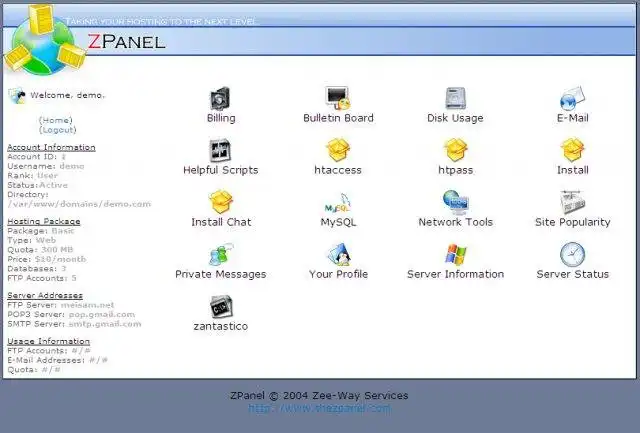Click the Helpful Scripts icon
Image resolution: width=640 pixels, height=433 pixels.
tap(220, 150)
